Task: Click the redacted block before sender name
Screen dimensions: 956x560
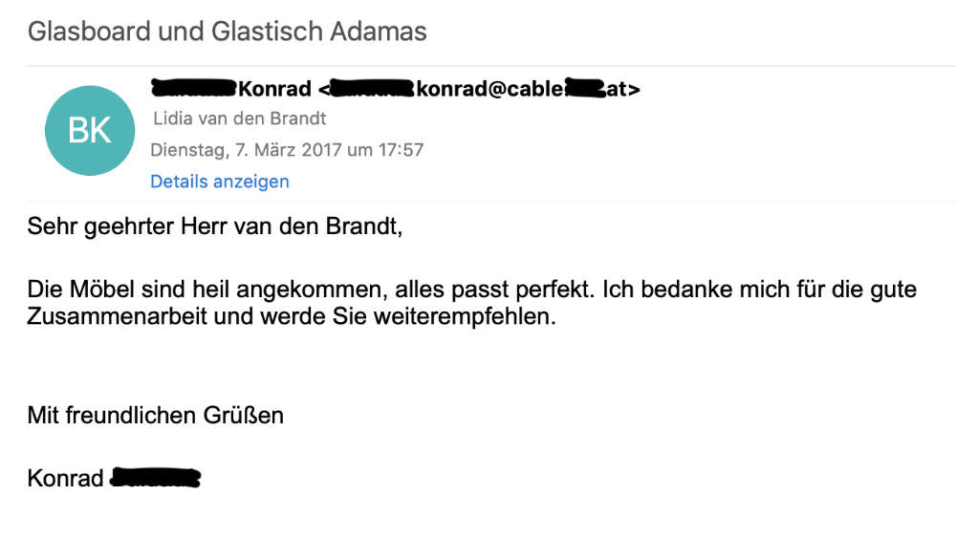Action: 193,89
